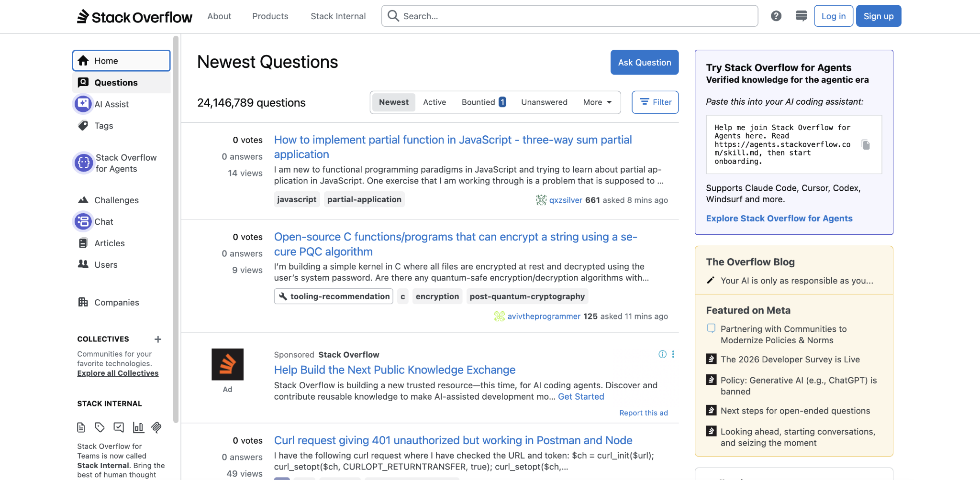Open qxzsilver user profile link
The image size is (980, 480).
[x=566, y=200]
